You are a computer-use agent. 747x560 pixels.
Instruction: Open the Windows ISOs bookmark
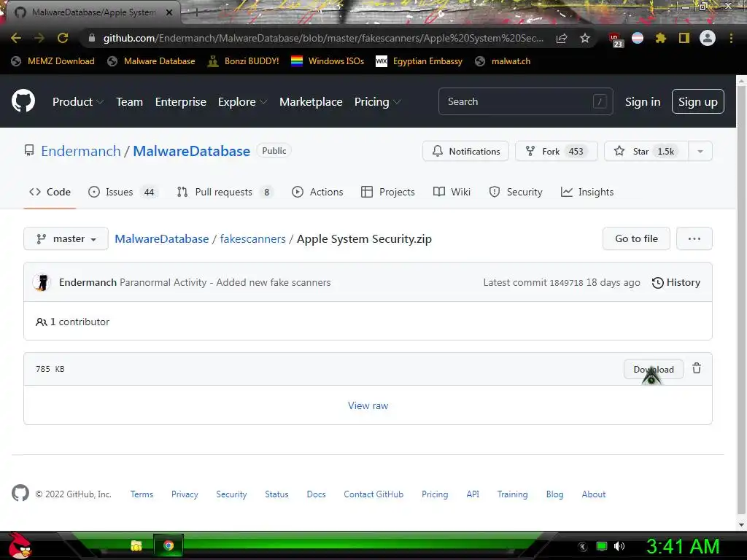pyautogui.click(x=328, y=61)
